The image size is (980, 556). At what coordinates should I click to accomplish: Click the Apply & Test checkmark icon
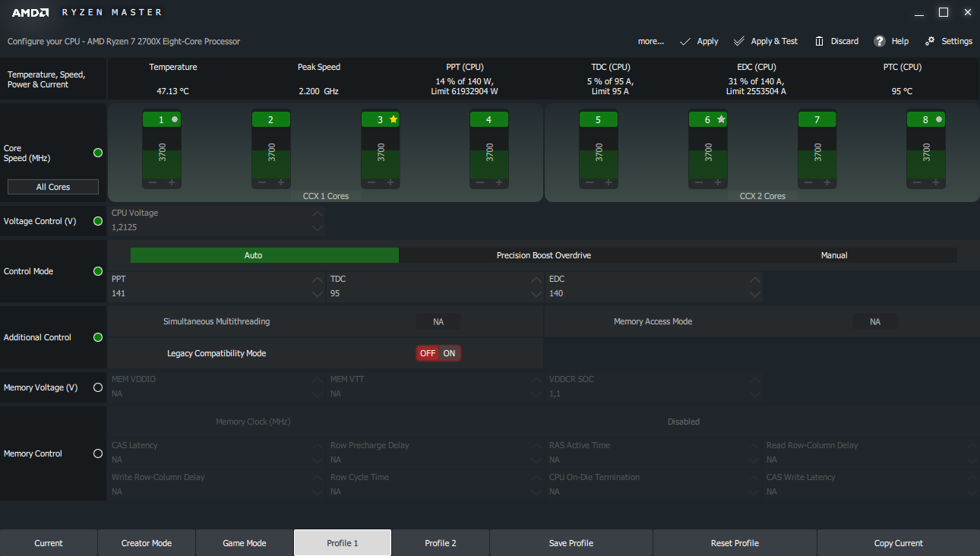[x=739, y=41]
